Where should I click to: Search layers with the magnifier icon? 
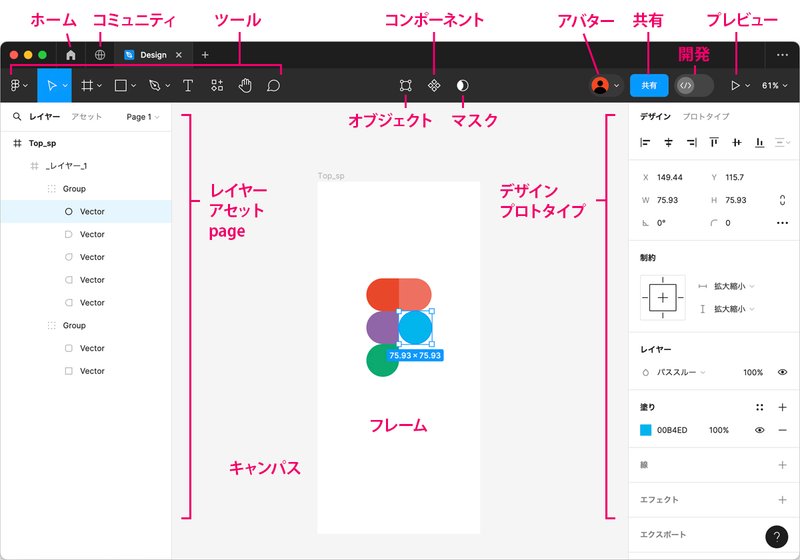click(x=17, y=116)
